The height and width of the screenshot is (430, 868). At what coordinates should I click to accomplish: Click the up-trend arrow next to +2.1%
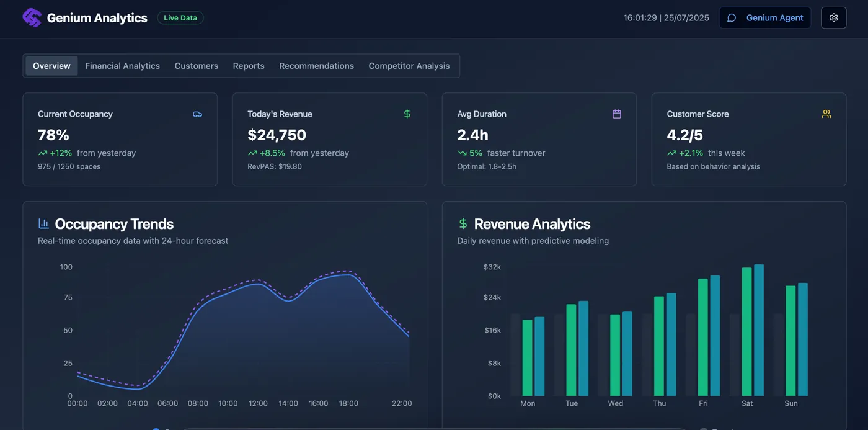pos(671,153)
